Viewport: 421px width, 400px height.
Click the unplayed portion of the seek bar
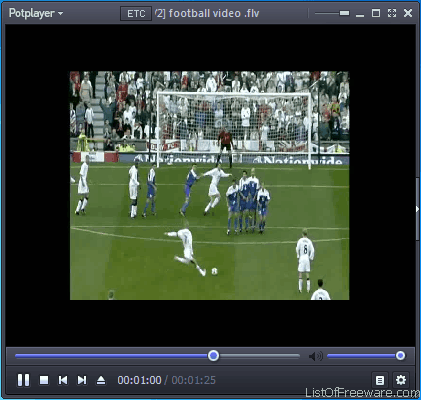[259, 356]
